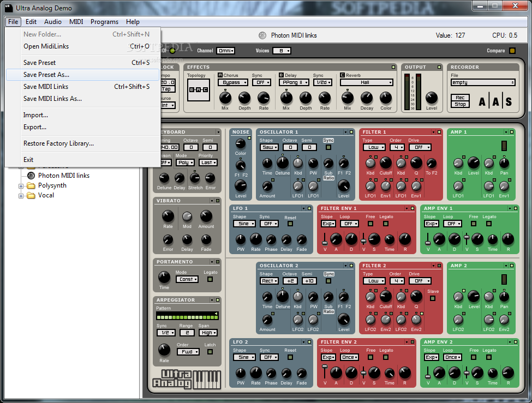This screenshot has height=403, width=532.
Task: Enable Amp Env 1 Free checkbox
Action: (473, 224)
